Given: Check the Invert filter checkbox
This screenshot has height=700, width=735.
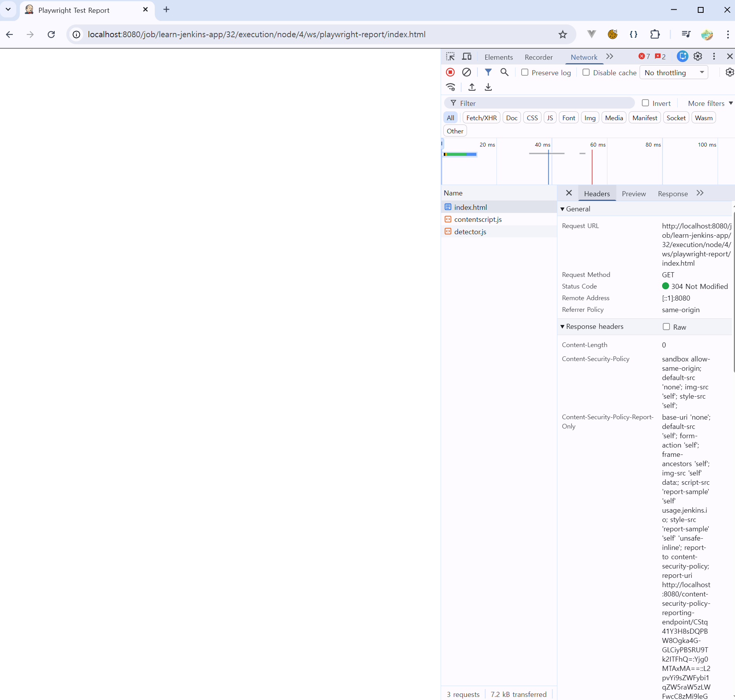Looking at the screenshot, I should (645, 103).
